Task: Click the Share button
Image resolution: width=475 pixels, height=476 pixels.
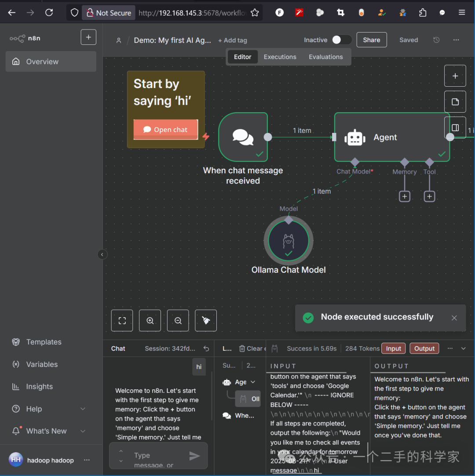Action: [x=372, y=40]
